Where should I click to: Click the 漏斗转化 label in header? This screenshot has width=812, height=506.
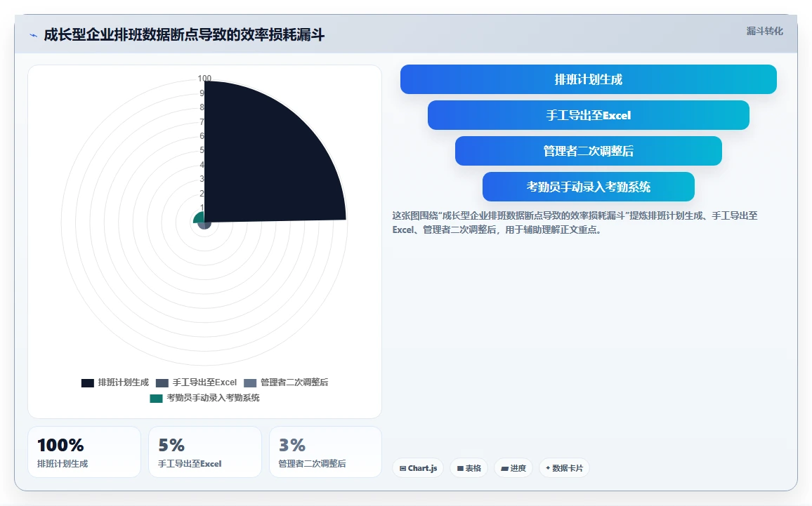click(764, 31)
